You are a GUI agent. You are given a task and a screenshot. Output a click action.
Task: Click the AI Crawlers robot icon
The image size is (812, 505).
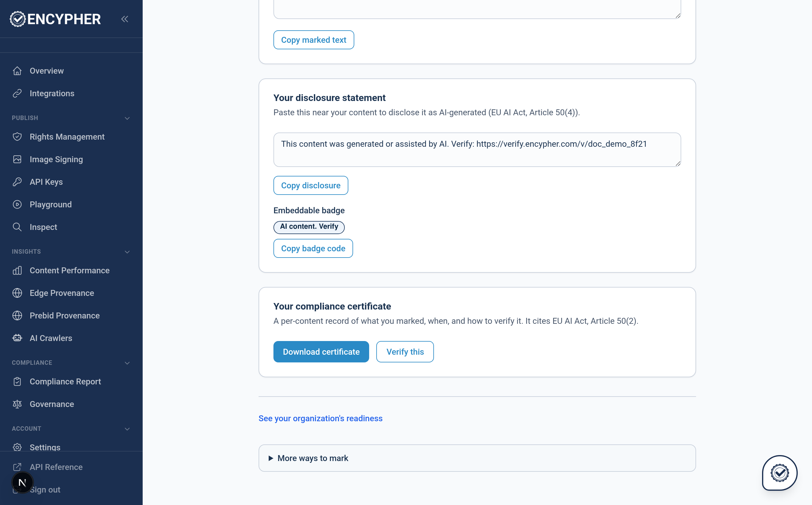[x=17, y=338]
